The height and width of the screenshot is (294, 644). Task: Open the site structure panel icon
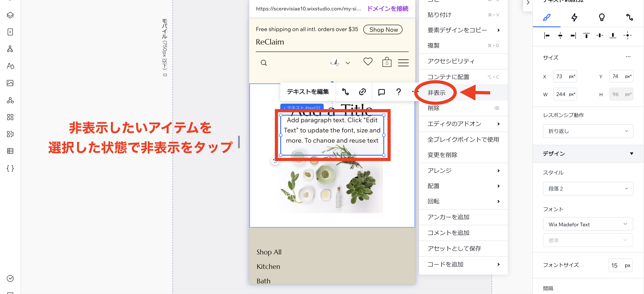(x=10, y=49)
